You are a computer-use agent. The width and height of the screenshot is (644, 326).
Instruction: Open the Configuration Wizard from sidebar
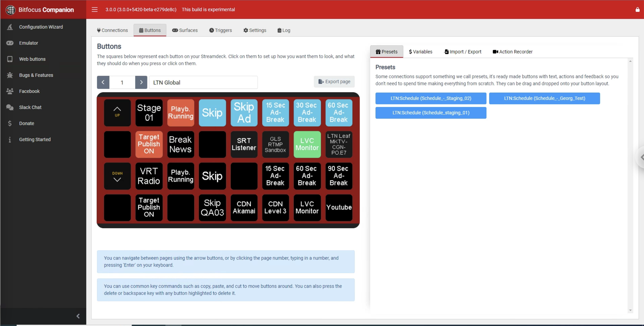(x=41, y=27)
